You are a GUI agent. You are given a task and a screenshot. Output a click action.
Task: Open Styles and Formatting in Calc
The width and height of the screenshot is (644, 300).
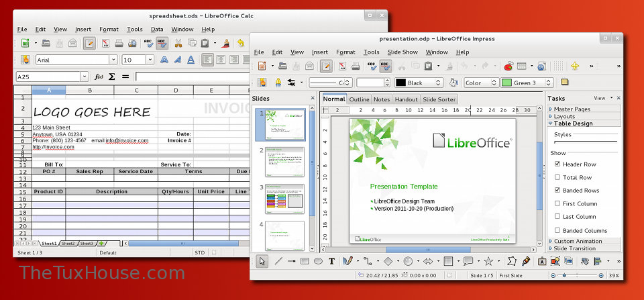[x=25, y=60]
